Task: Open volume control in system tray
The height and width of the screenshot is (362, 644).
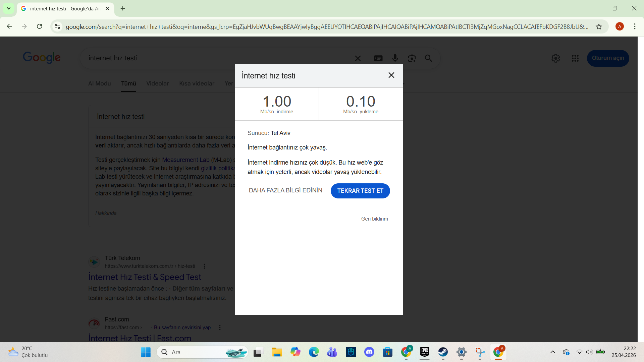Action: 589,352
